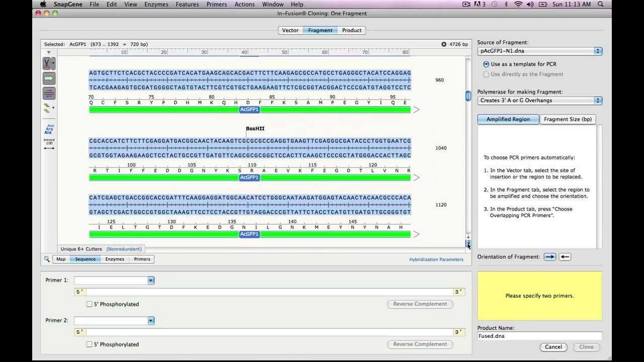Click the Adobe updater icon in the menu bar

[x=480, y=4]
